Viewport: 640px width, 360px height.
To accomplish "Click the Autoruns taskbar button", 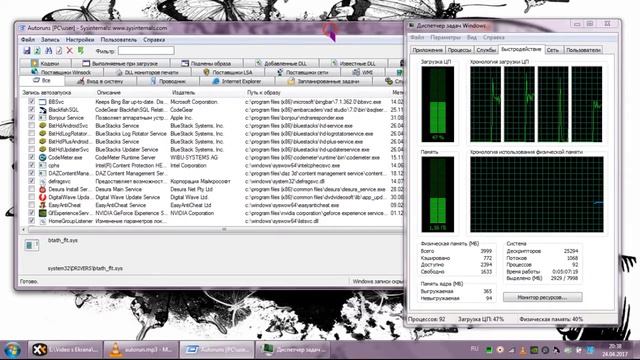I will click(217, 350).
